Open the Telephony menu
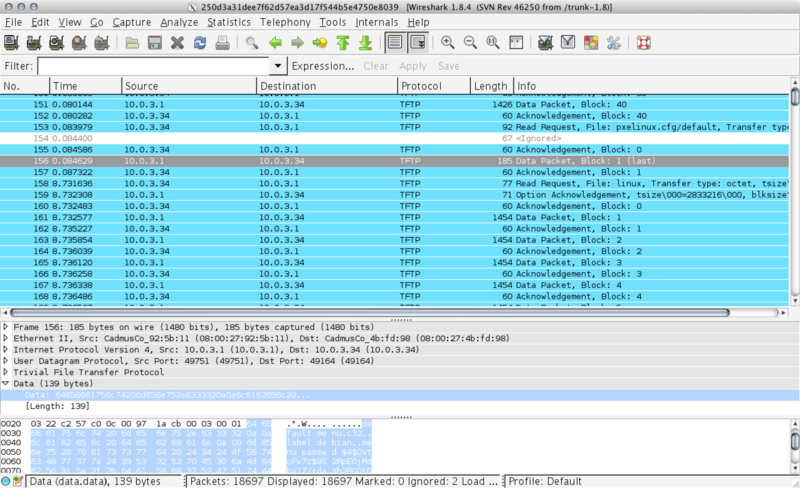This screenshot has height=488, width=800. (x=285, y=22)
